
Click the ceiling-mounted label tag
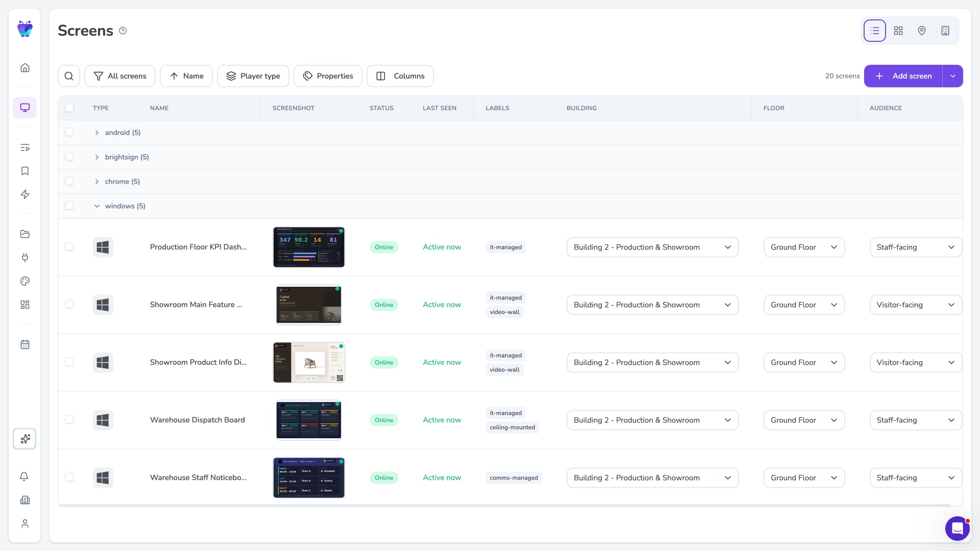coord(512,428)
